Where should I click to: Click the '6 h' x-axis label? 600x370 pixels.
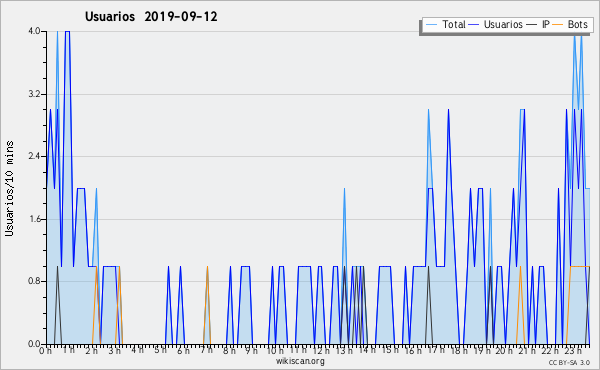point(183,351)
